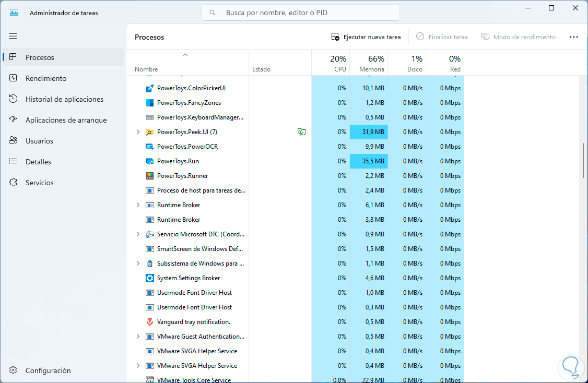This screenshot has height=383, width=588.
Task: Select the second Runtime Broker 3,8 MB row
Action: (x=296, y=220)
